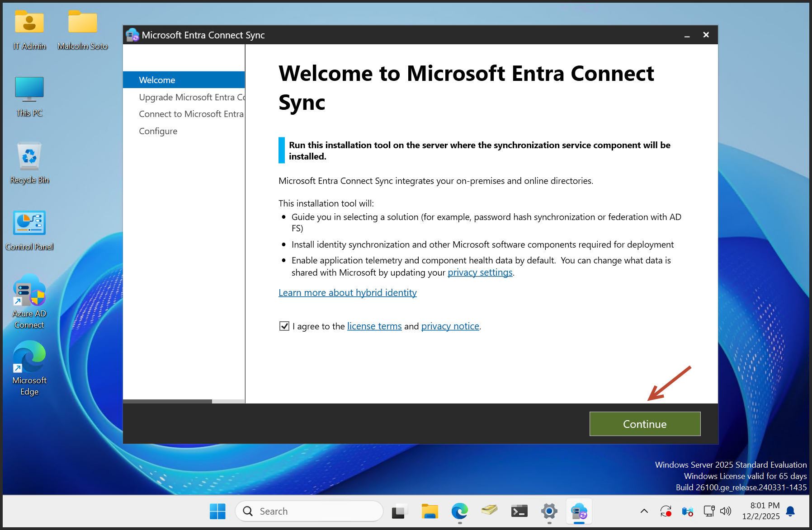Open the privacy notice link

450,326
